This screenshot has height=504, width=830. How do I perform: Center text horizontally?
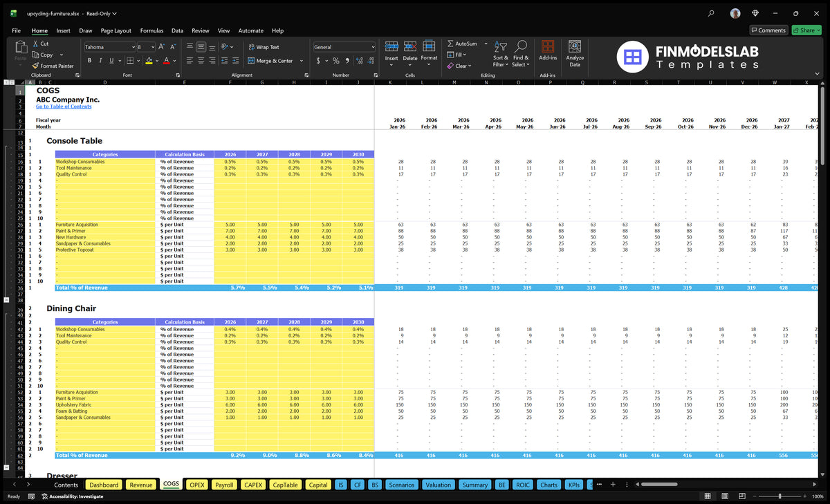[x=201, y=61]
